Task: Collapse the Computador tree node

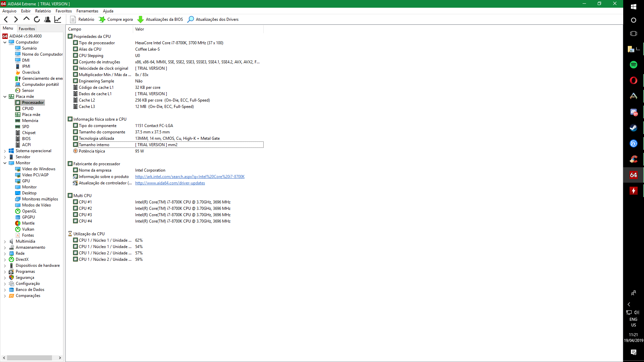Action: coord(5,42)
